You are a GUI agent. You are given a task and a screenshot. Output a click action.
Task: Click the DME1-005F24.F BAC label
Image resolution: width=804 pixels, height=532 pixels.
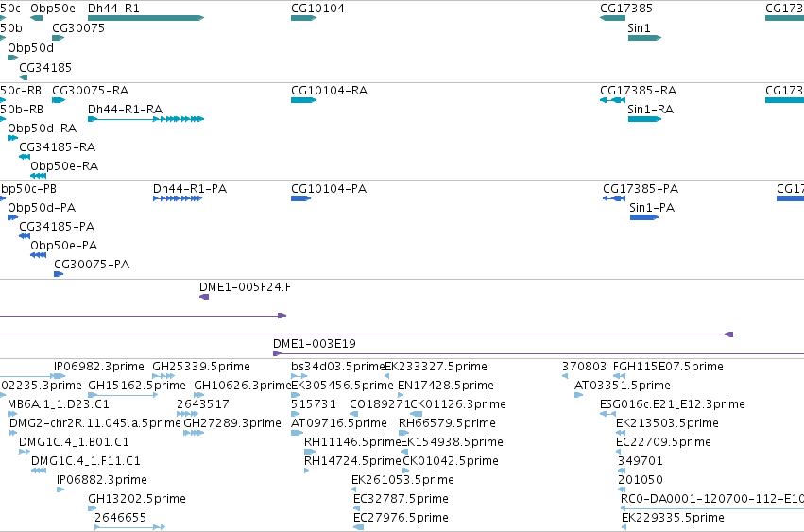click(x=245, y=287)
